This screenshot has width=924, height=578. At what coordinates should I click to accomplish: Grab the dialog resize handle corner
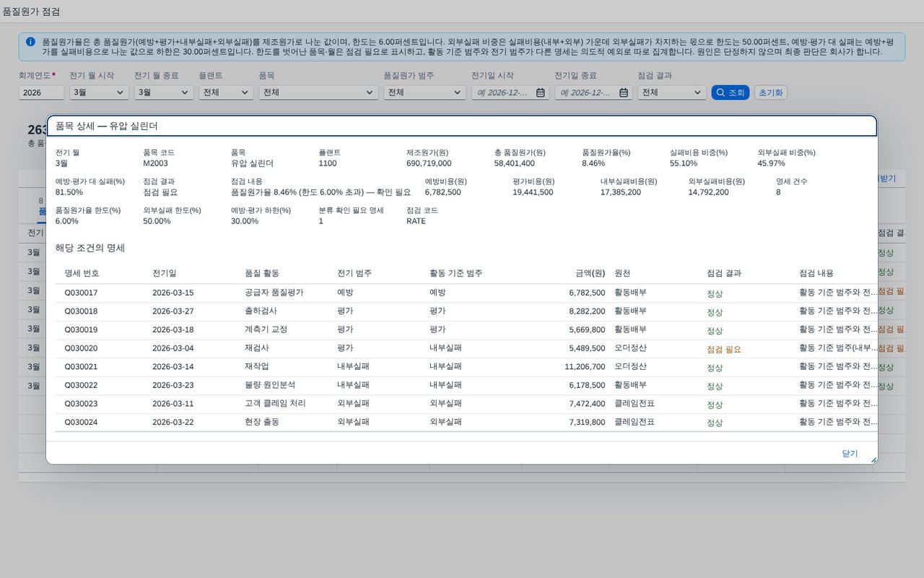tap(873, 460)
